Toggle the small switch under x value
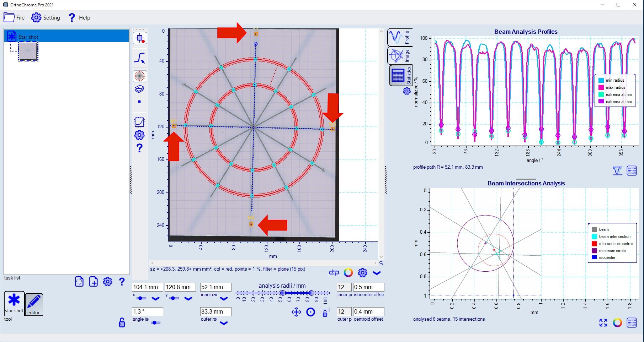The height and width of the screenshot is (342, 644). pos(141,298)
